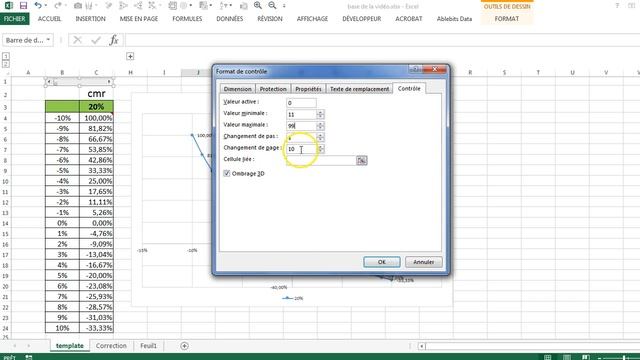
Task: Open the FORMULES ribbon tab
Action: click(x=187, y=19)
